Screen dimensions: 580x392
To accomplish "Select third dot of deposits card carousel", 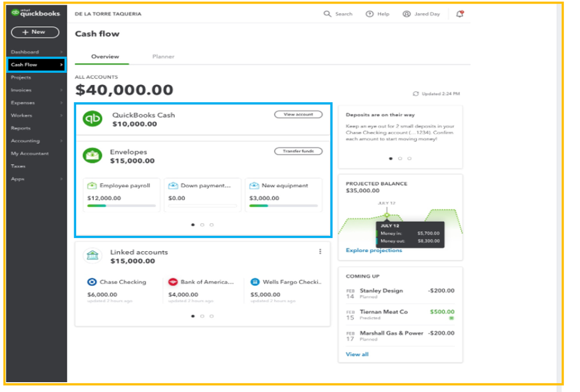I will pyautogui.click(x=409, y=159).
